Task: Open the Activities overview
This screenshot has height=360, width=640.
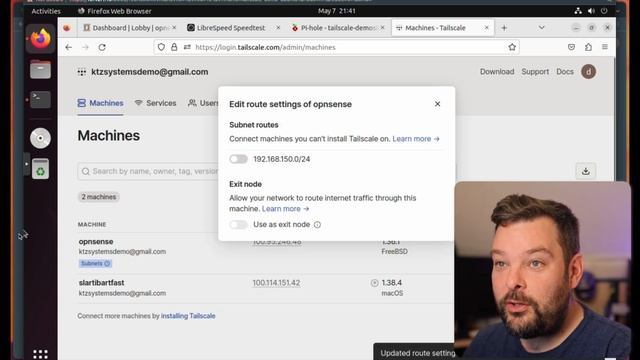Action: (x=46, y=11)
